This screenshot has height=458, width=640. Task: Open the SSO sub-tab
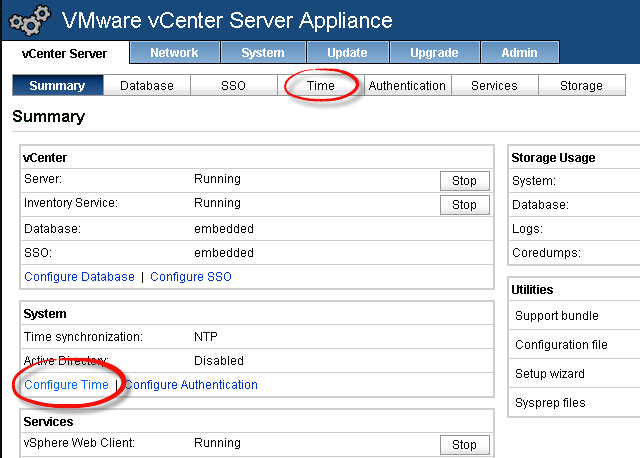pyautogui.click(x=233, y=85)
